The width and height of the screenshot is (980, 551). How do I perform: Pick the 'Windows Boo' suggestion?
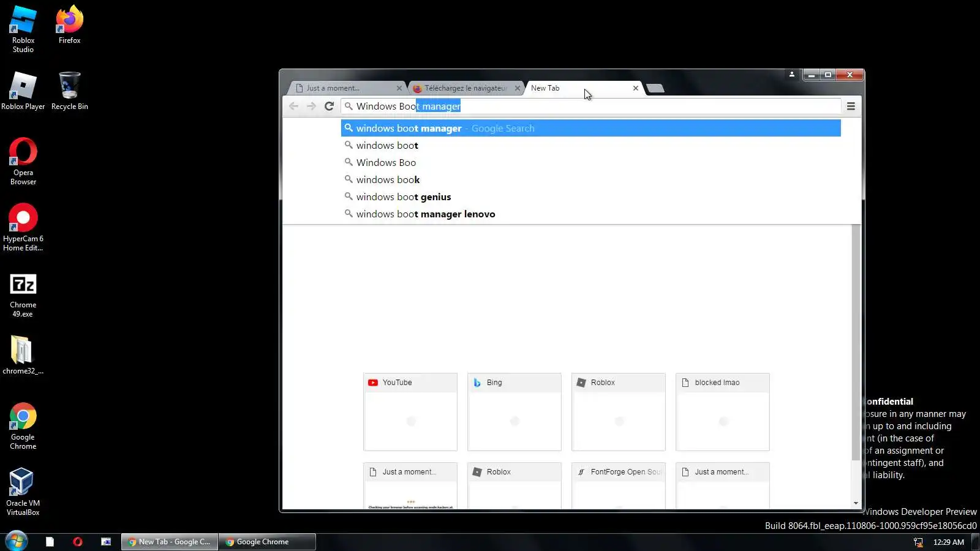click(590, 162)
